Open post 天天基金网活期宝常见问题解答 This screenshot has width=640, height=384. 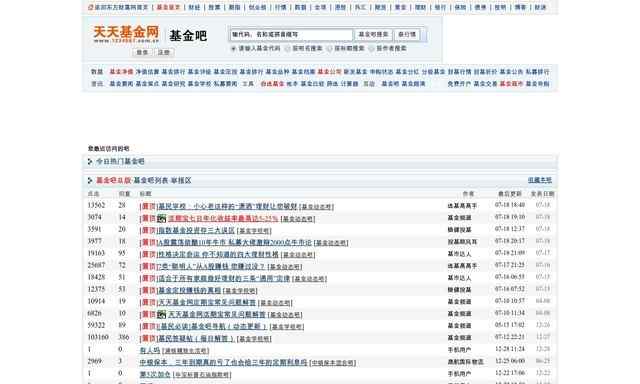pos(217,315)
